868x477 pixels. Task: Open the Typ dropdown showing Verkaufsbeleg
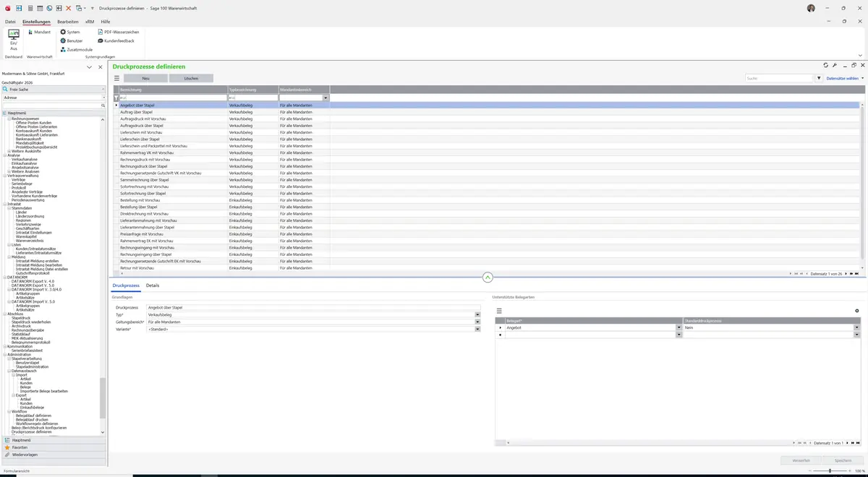tap(477, 315)
